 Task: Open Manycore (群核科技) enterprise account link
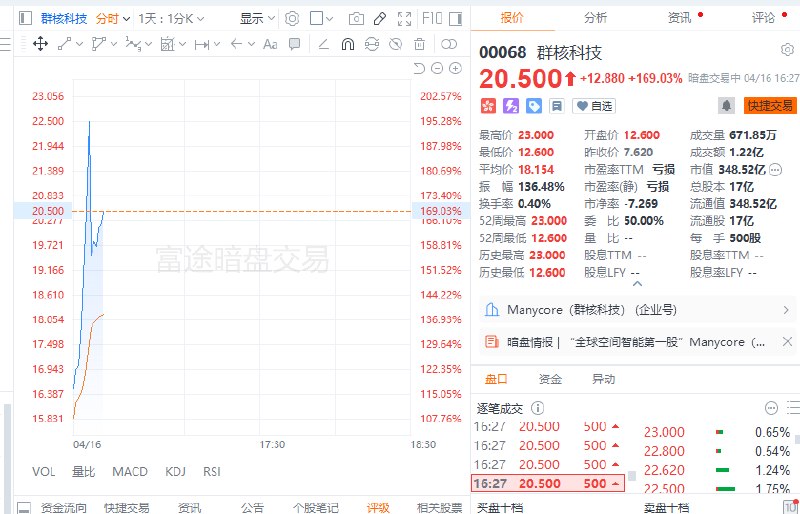[638, 310]
